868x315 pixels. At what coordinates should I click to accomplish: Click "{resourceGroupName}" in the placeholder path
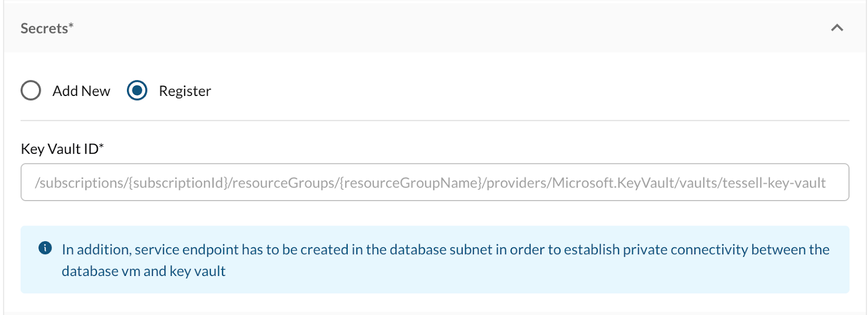[411, 183]
